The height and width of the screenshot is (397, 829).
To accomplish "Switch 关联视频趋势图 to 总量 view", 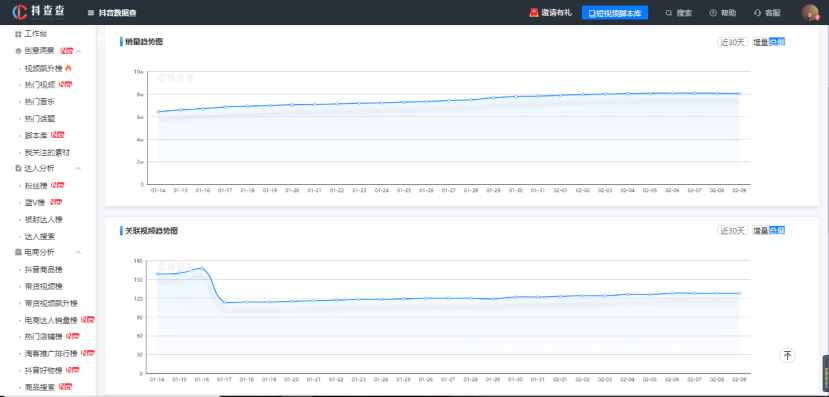I will point(777,230).
